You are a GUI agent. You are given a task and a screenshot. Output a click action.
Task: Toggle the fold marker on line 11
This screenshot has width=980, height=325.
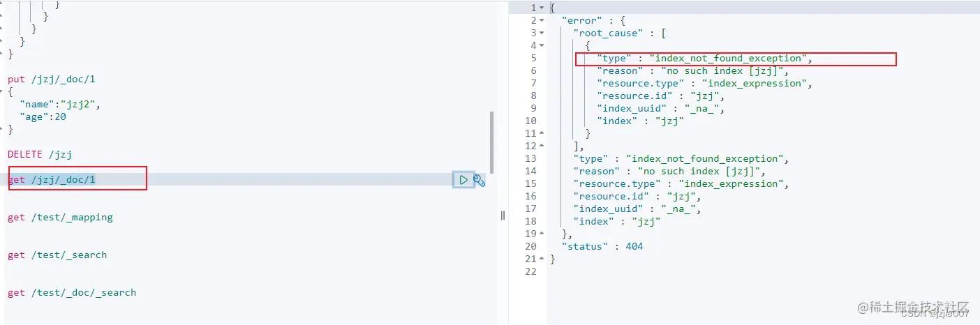(542, 133)
